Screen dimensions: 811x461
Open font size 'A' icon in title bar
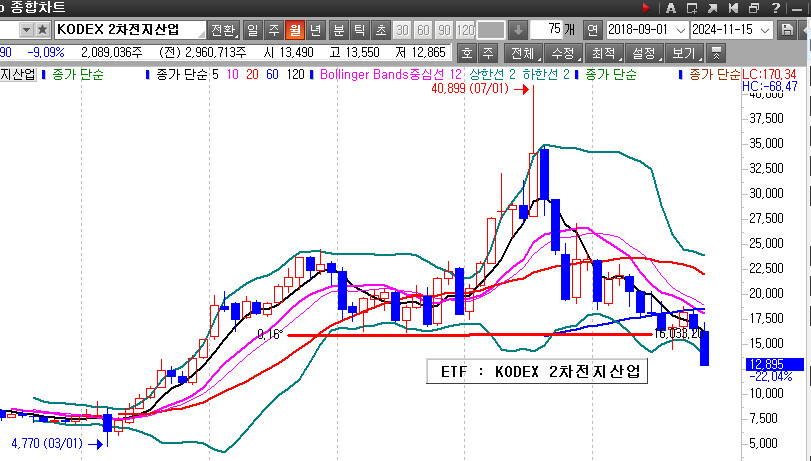tap(671, 8)
